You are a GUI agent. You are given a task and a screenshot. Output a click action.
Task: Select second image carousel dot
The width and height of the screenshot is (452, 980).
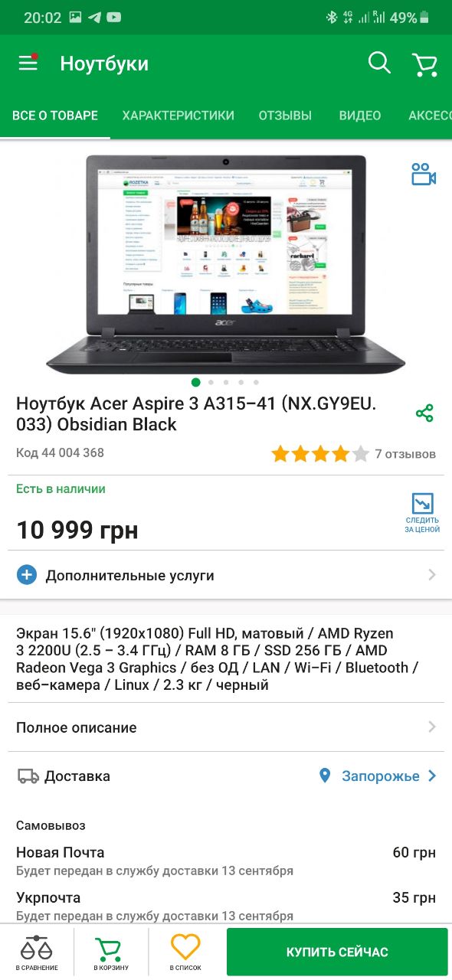tap(211, 382)
